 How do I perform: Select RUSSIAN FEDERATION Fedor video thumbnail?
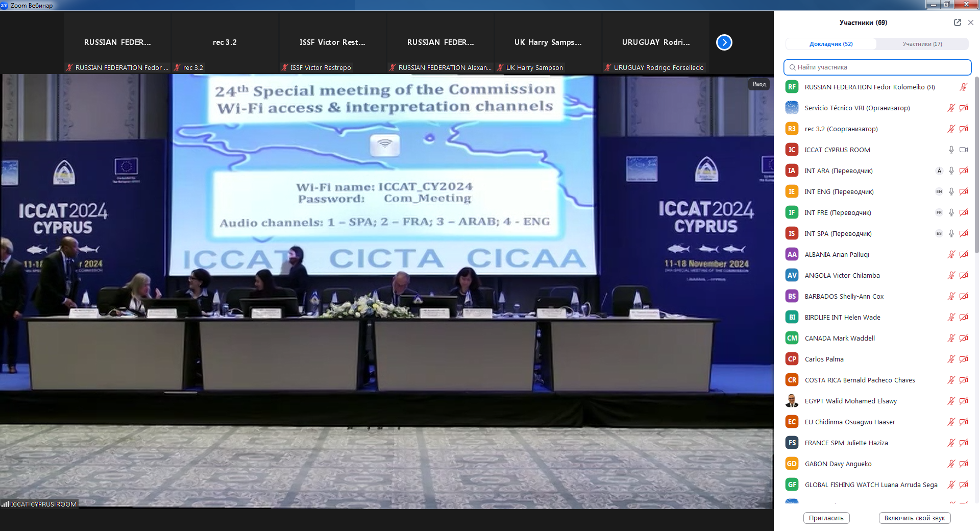pyautogui.click(x=117, y=43)
